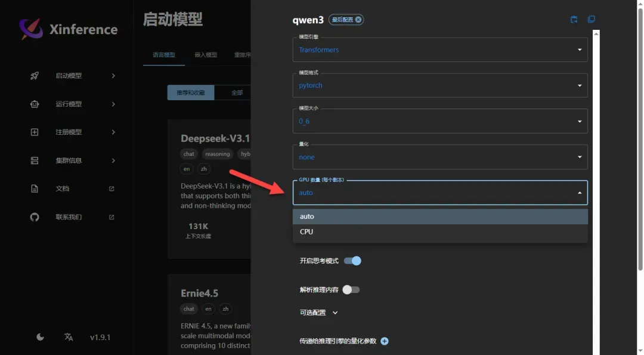The height and width of the screenshot is (355, 644).
Task: Toggle dark mode with the moon icon
Action: [40, 337]
